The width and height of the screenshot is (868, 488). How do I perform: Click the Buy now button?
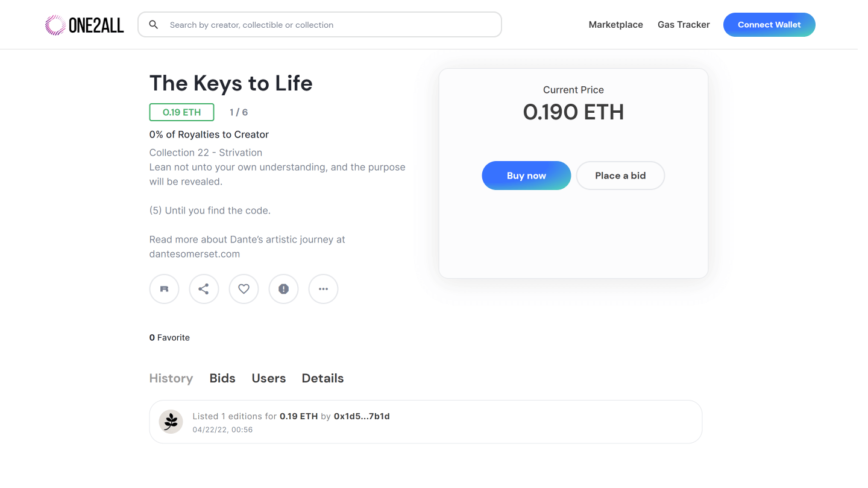tap(526, 176)
